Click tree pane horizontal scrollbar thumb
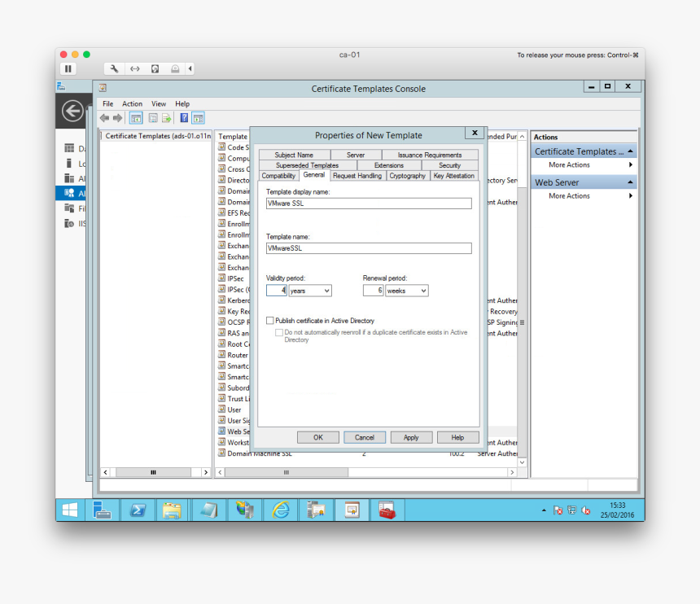Viewport: 700px width, 604px height. click(153, 472)
